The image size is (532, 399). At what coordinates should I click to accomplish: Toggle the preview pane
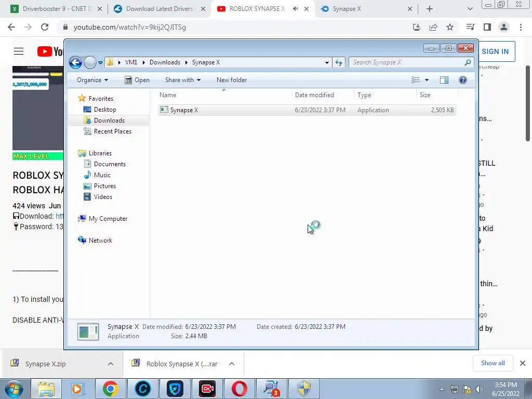444,80
